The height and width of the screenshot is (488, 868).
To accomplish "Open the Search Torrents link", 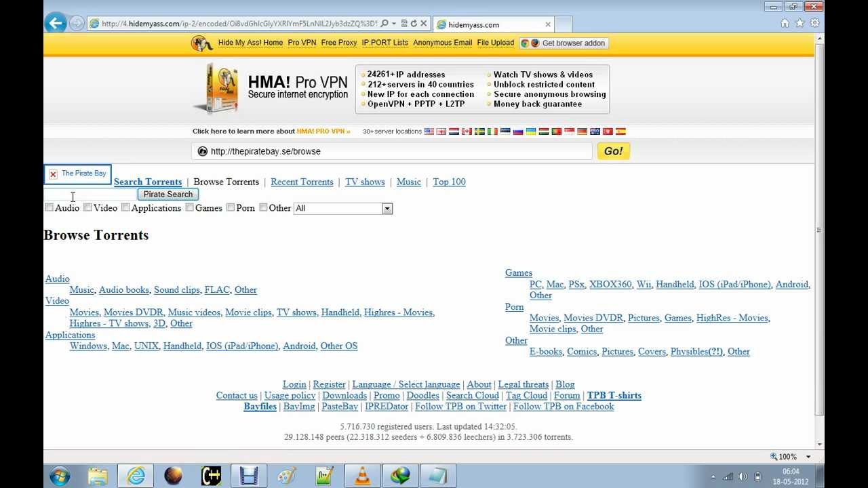I will 148,182.
